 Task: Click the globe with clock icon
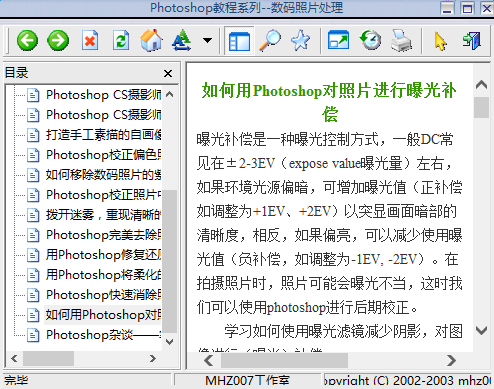click(x=371, y=41)
